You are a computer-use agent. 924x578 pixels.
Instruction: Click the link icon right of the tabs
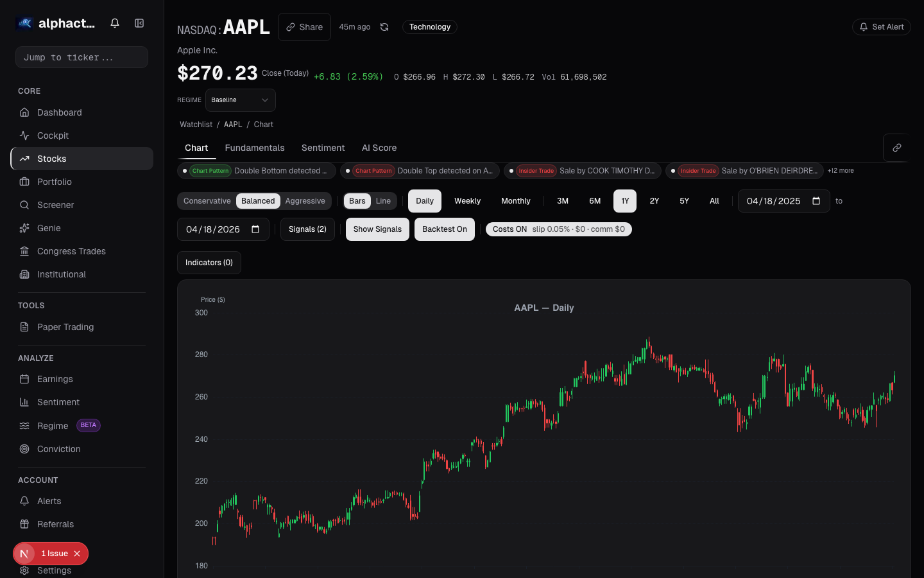(x=896, y=148)
